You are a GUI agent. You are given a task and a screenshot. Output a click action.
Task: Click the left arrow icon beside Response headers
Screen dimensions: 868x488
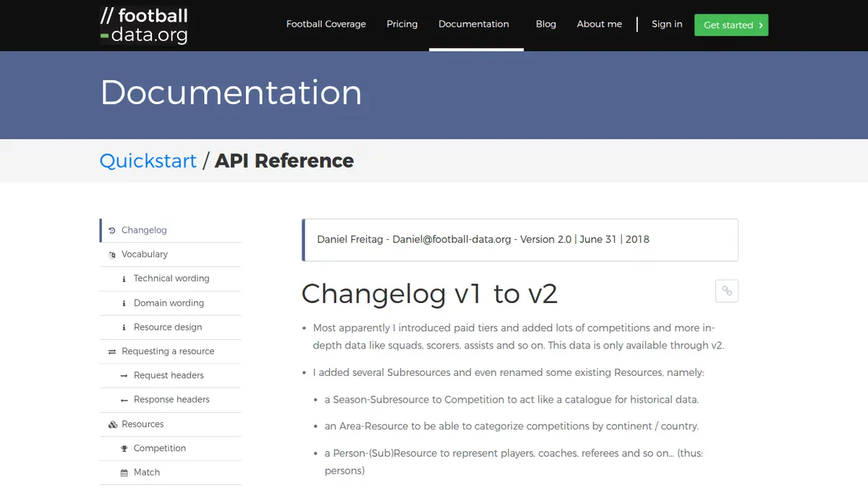tap(124, 400)
